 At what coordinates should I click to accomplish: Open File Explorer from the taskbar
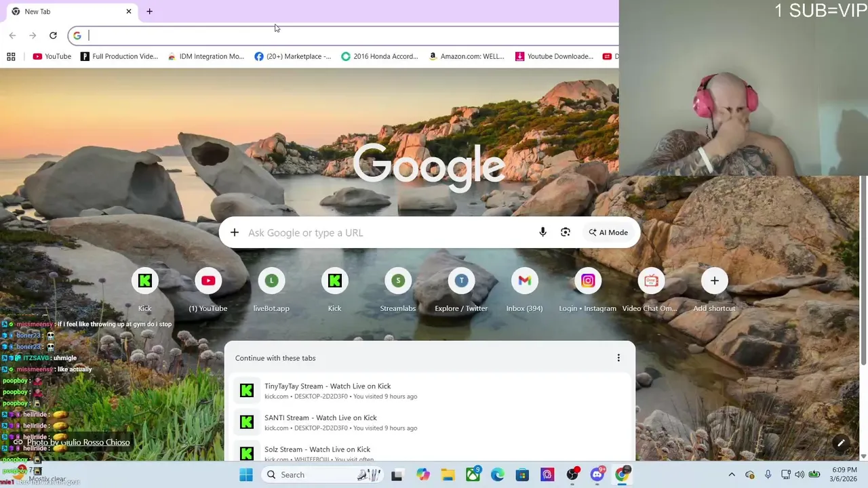(448, 474)
